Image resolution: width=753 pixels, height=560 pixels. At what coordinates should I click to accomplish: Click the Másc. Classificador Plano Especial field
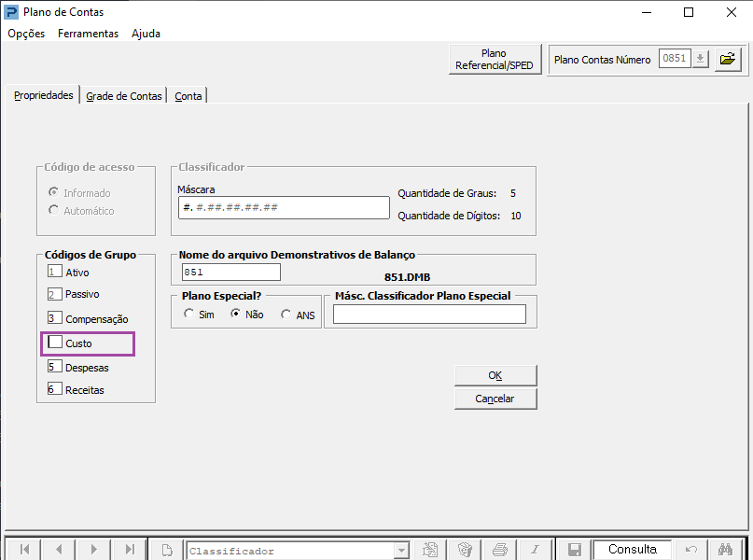429,315
